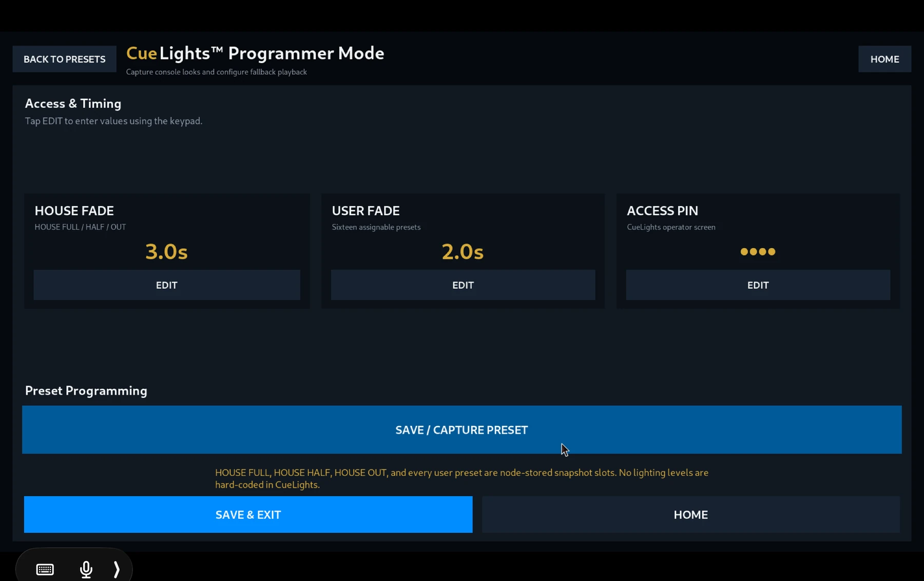
Task: Click the top-right HOME button
Action: 884,59
